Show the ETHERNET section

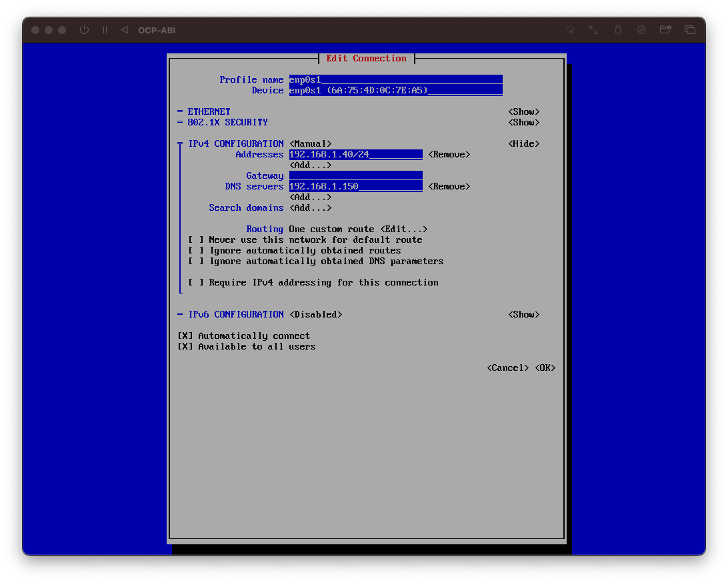click(x=523, y=111)
